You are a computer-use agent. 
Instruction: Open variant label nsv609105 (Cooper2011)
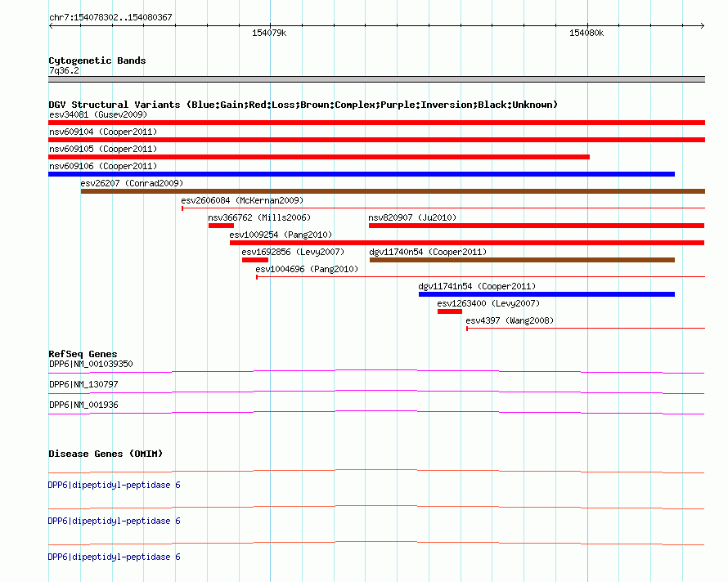tap(103, 149)
